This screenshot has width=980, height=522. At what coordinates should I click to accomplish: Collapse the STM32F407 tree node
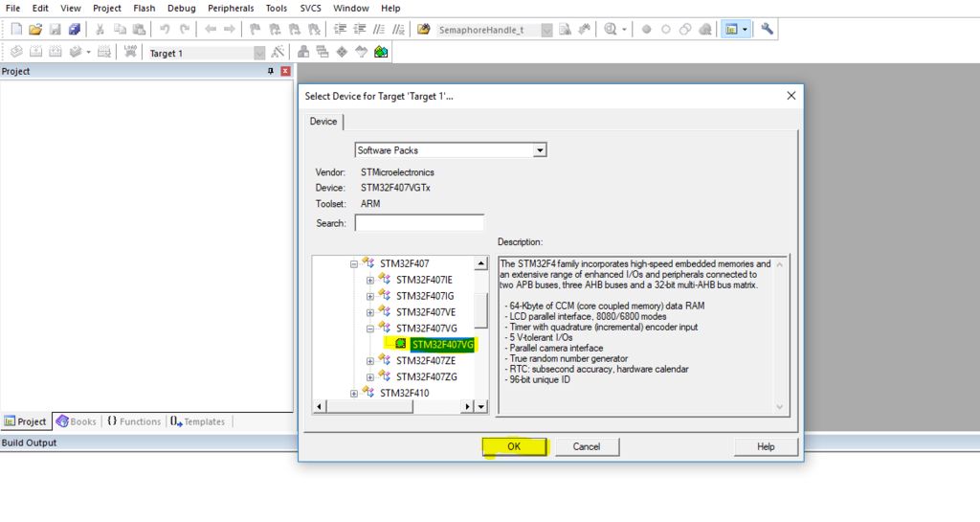[x=354, y=263]
